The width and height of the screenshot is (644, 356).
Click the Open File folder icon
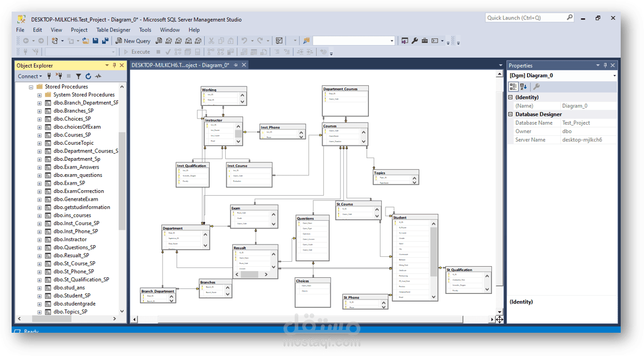coord(85,40)
